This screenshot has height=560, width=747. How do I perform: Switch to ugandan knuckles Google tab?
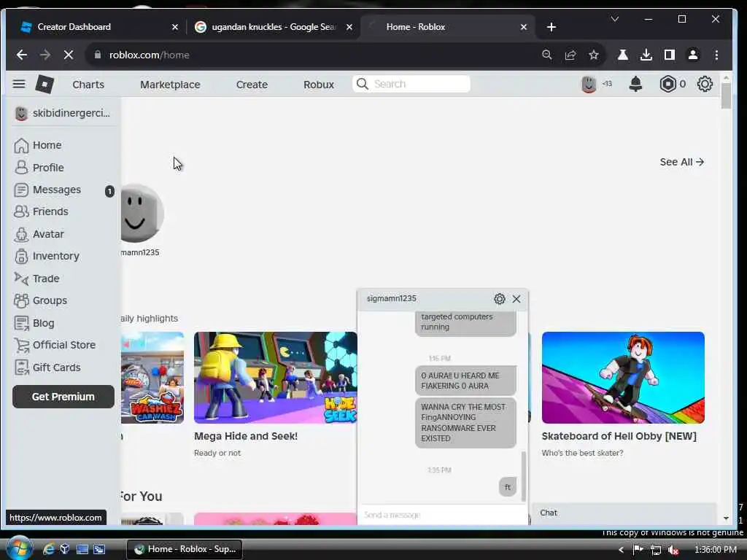click(274, 27)
